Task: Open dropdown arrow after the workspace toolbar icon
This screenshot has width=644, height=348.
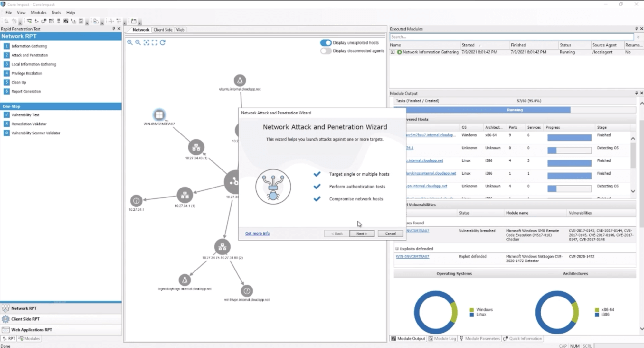Action: [x=140, y=23]
